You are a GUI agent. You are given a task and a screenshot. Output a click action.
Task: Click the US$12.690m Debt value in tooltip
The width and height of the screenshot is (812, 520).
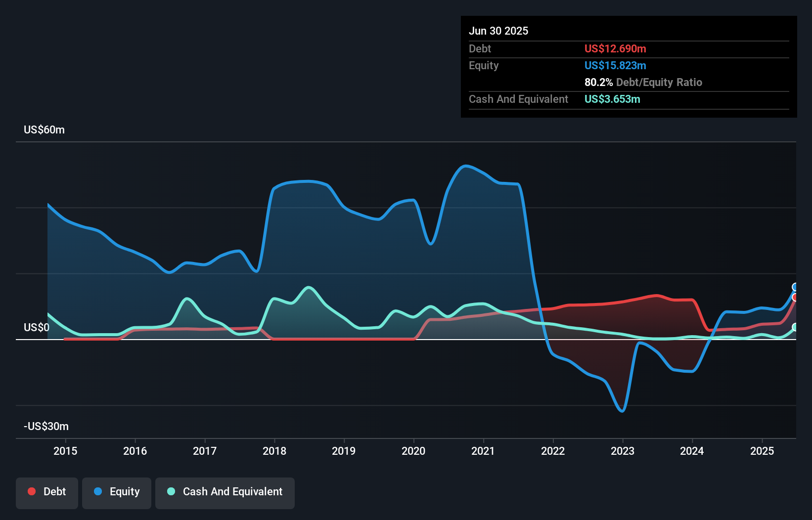click(615, 48)
